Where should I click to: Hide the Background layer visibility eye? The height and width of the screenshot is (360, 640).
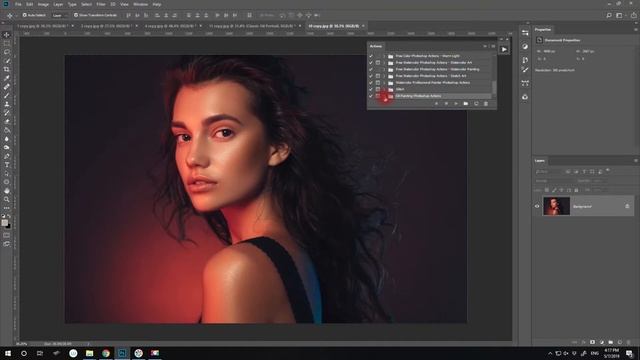pyautogui.click(x=537, y=207)
